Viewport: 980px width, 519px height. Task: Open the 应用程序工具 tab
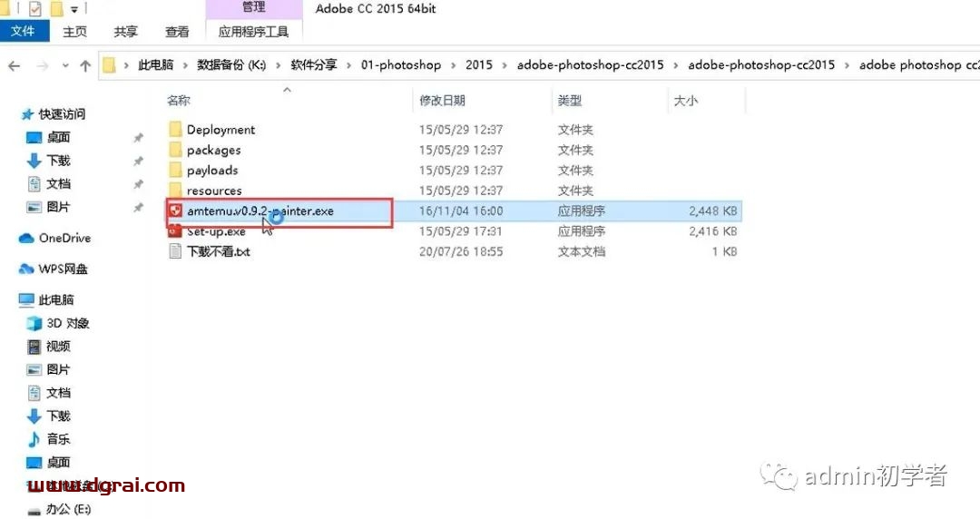click(253, 31)
